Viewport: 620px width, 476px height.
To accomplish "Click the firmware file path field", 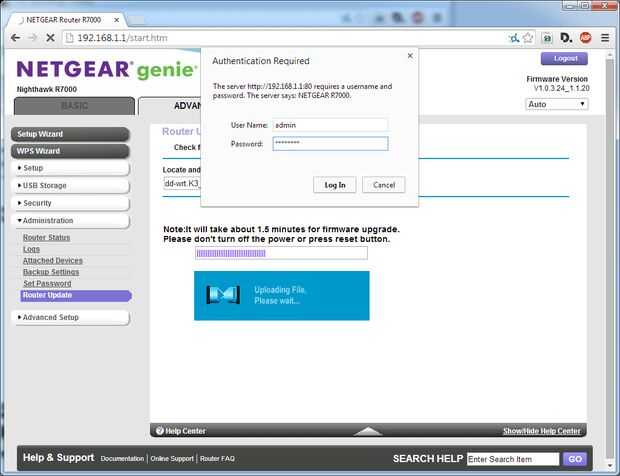I will (182, 183).
